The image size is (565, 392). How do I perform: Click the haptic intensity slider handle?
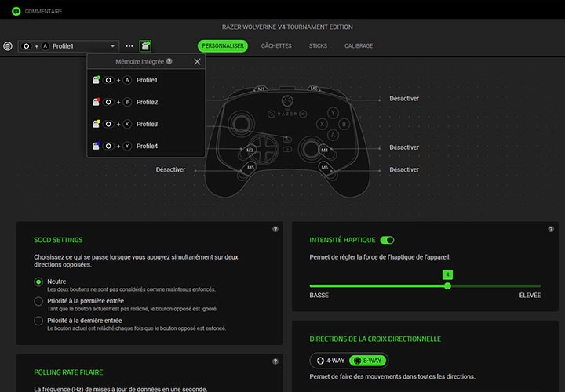[x=447, y=286]
